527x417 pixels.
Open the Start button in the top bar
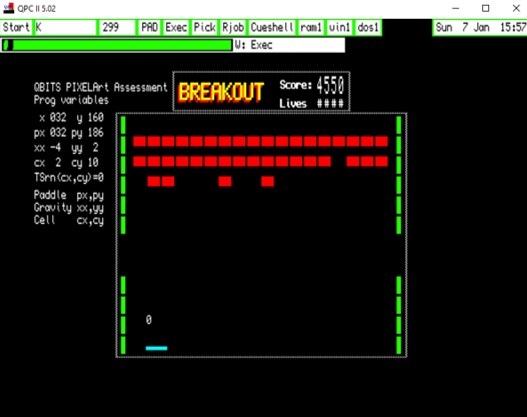point(16,27)
